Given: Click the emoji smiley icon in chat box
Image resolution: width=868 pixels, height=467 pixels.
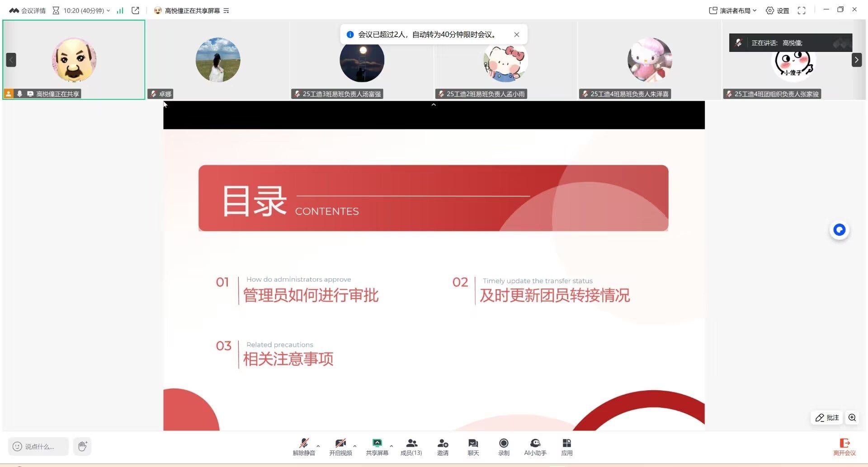Looking at the screenshot, I should click(17, 446).
